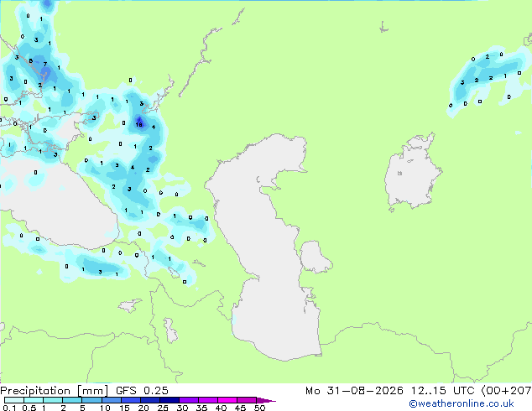This screenshot has width=532, height=411.
Task: Select the pink swatch between 40 and 45
Action: [x=227, y=400]
